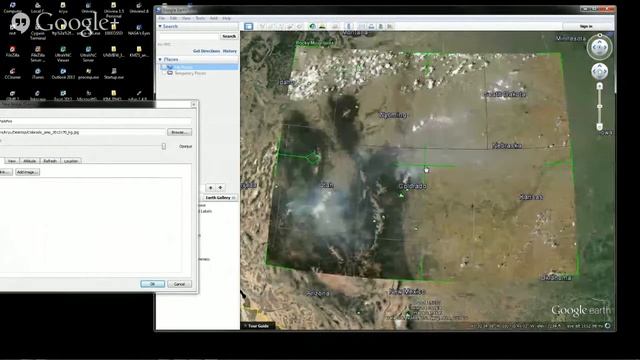Click the Sign in button

pos(586,26)
